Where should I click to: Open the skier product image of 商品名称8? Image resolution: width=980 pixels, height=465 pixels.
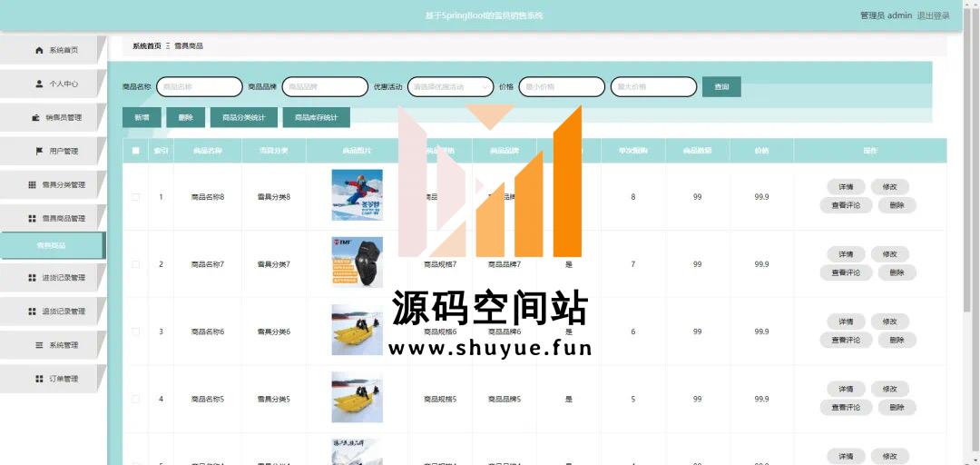tap(357, 195)
